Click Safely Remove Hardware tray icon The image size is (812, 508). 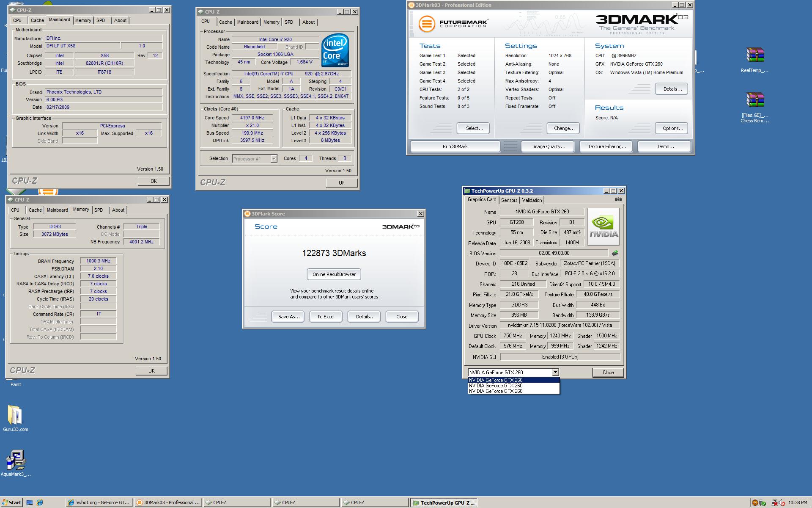tap(763, 502)
